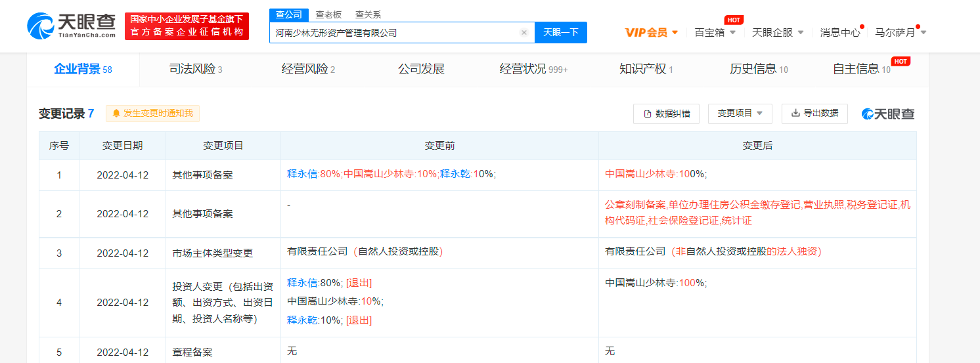Switch to 查关系 search tab
The image size is (980, 363).
368,14
